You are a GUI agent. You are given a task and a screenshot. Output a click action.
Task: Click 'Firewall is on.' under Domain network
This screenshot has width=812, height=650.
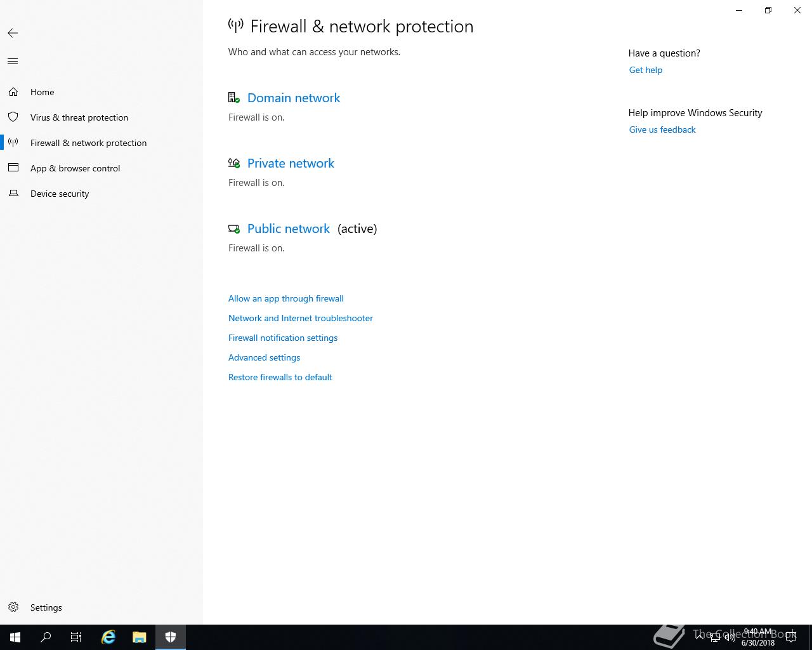click(256, 117)
